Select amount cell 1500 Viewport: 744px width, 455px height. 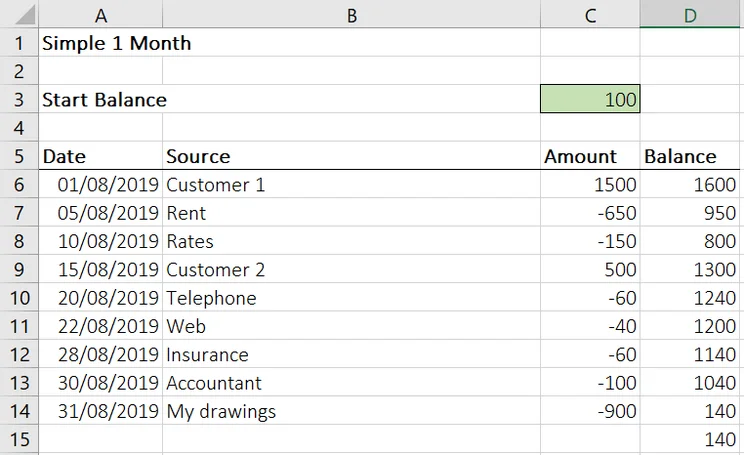tap(590, 184)
